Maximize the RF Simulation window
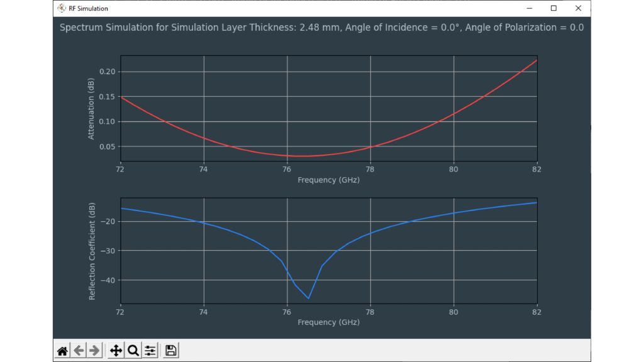Viewport: 644px width, 362px height. click(x=553, y=8)
